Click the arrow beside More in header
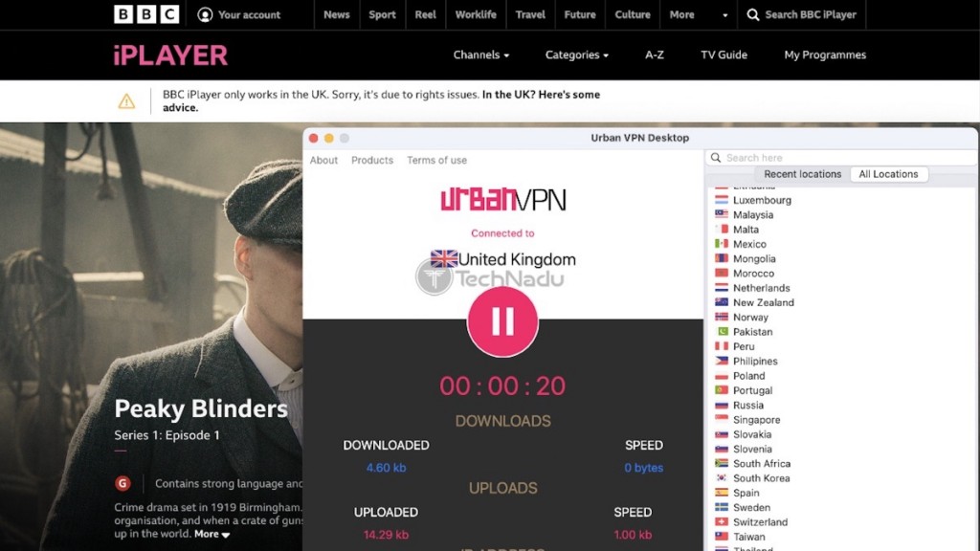Viewport: 980px width, 551px height. [x=725, y=15]
